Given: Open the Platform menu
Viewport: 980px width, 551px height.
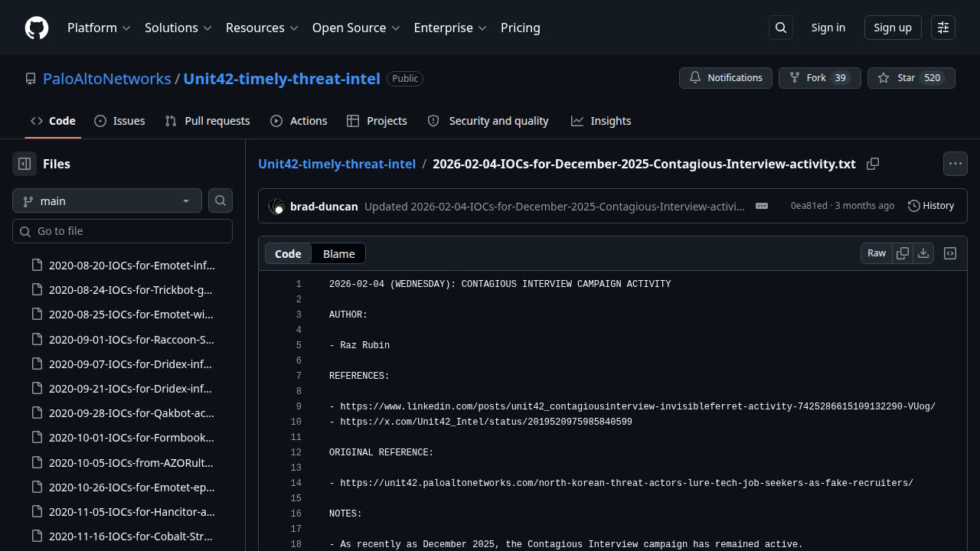Looking at the screenshot, I should (99, 28).
